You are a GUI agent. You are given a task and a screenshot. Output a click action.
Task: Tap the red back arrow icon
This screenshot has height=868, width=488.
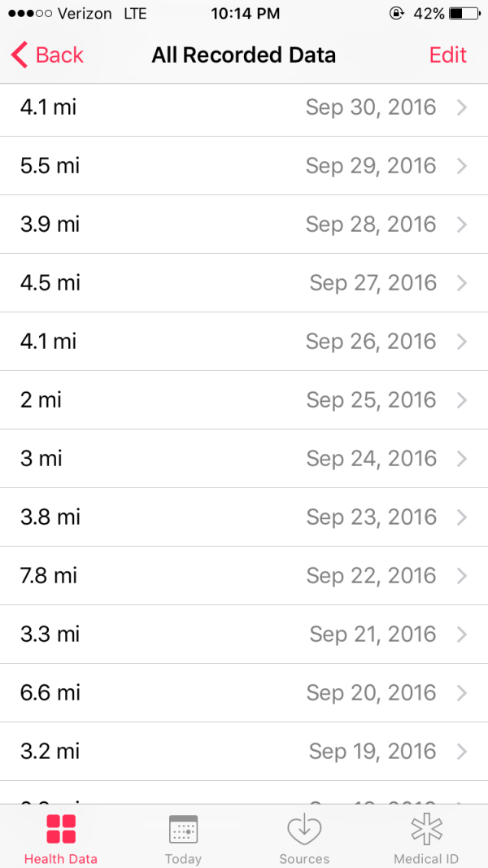pyautogui.click(x=19, y=55)
